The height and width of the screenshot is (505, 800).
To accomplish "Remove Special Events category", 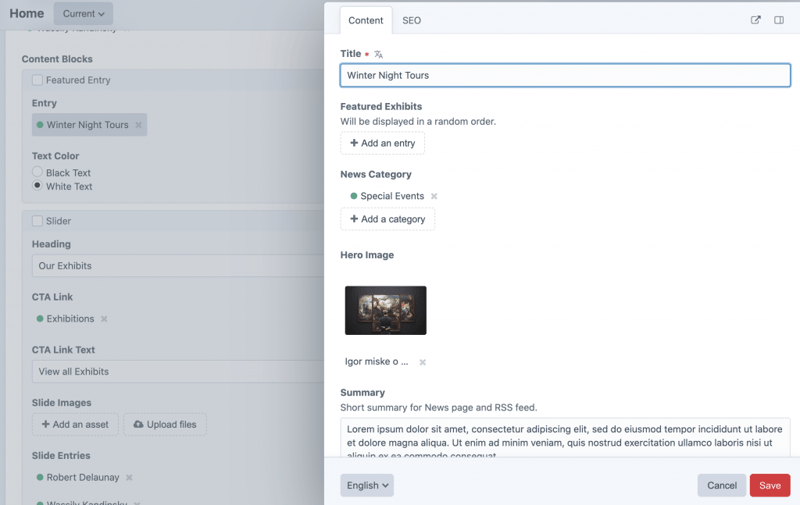I will tap(434, 196).
